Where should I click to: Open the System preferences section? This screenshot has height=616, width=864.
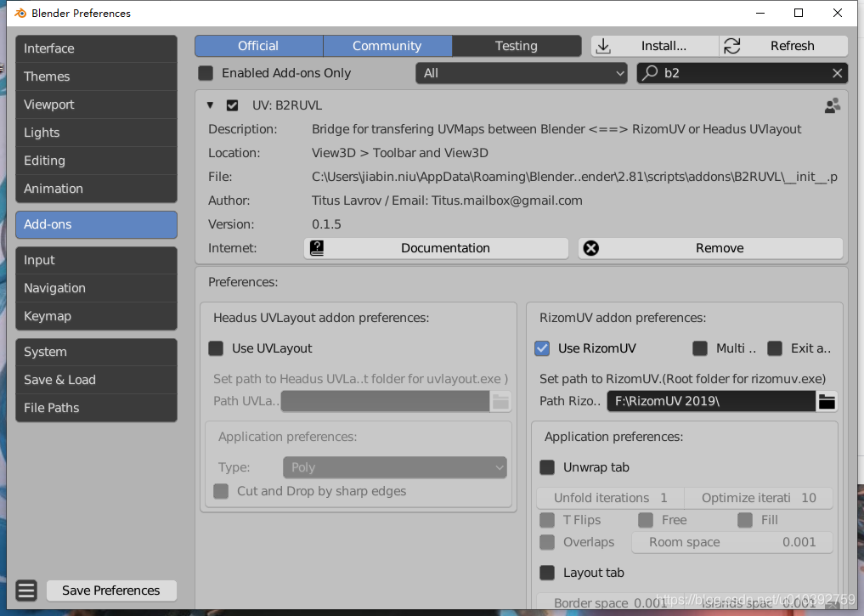[x=97, y=352]
